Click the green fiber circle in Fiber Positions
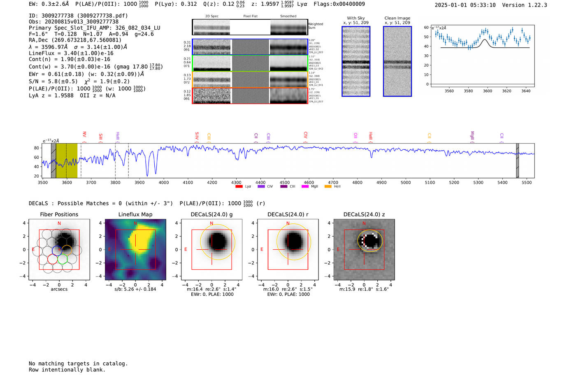The image size is (576, 392). tap(63, 259)
